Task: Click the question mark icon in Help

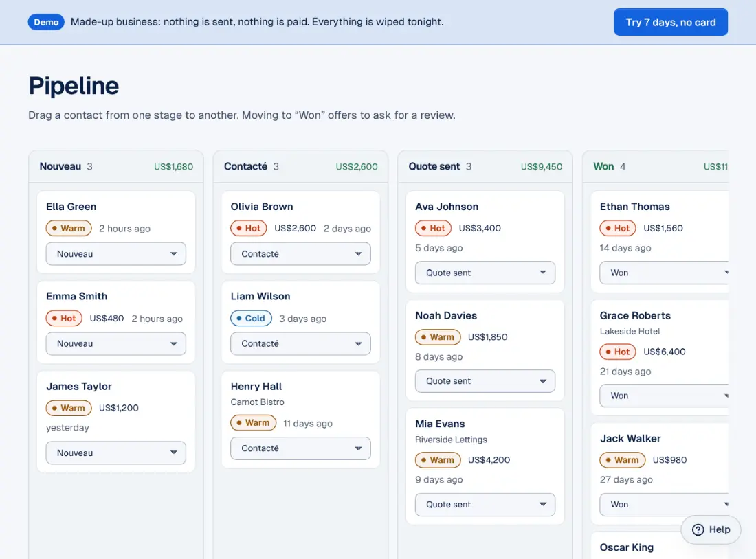Action: pyautogui.click(x=698, y=529)
